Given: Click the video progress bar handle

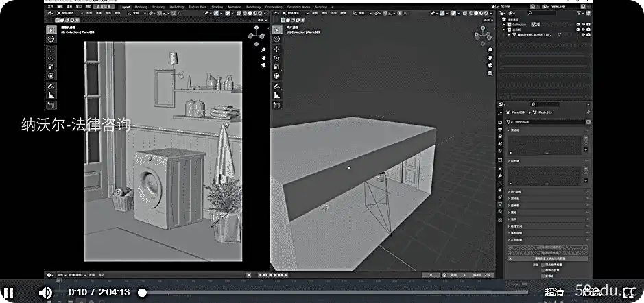Looking at the screenshot, I should coord(142,293).
